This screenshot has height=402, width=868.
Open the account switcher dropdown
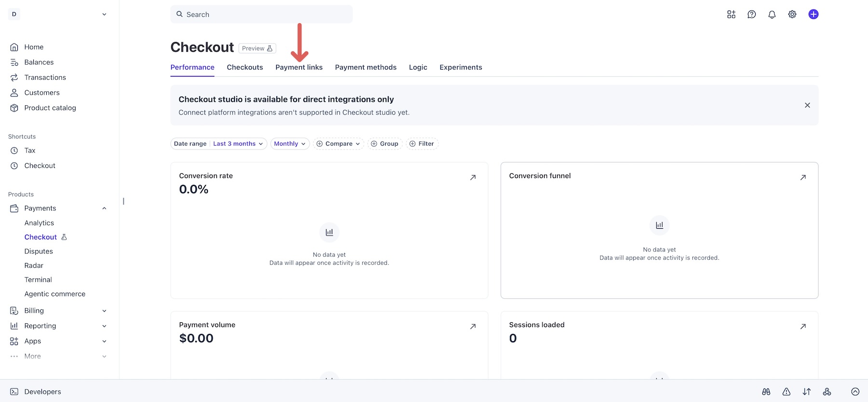pos(104,14)
